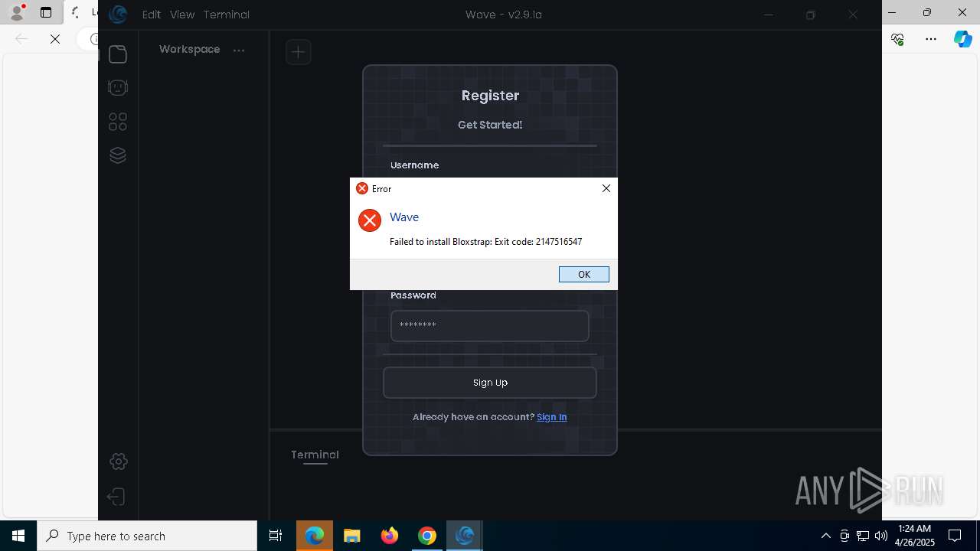Viewport: 980px width, 551px height.
Task: Click the Password input field
Action: (x=490, y=325)
